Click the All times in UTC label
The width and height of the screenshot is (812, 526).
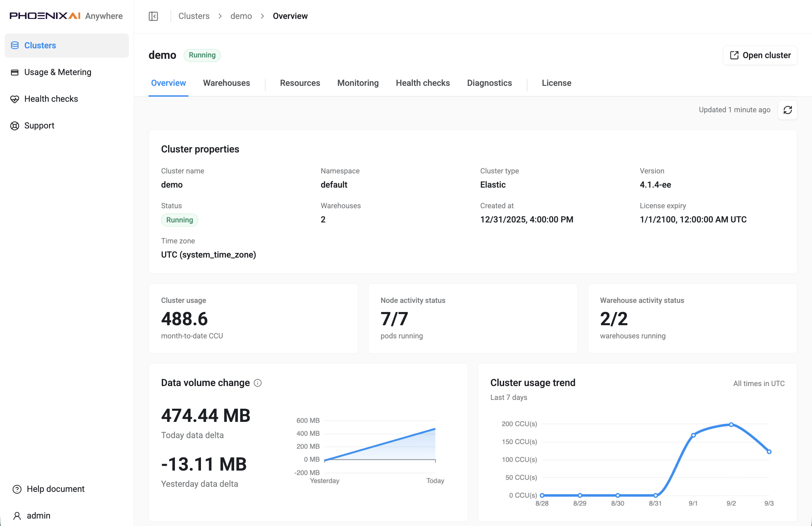point(759,383)
